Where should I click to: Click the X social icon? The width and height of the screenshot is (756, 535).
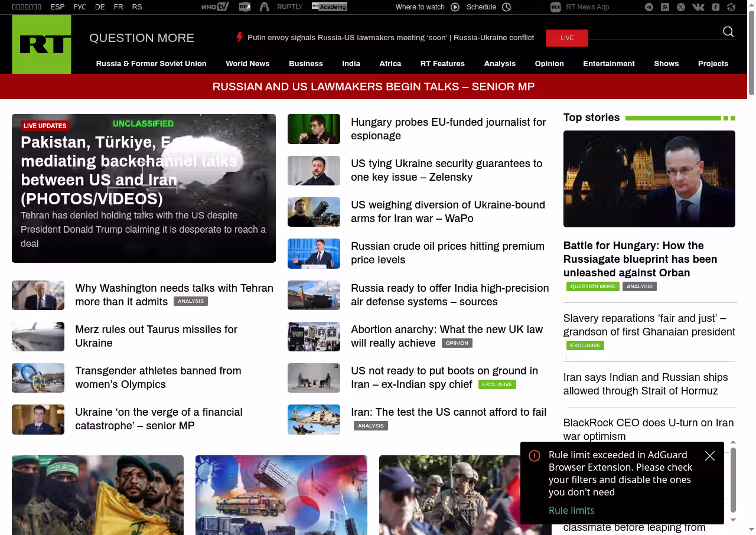[681, 7]
